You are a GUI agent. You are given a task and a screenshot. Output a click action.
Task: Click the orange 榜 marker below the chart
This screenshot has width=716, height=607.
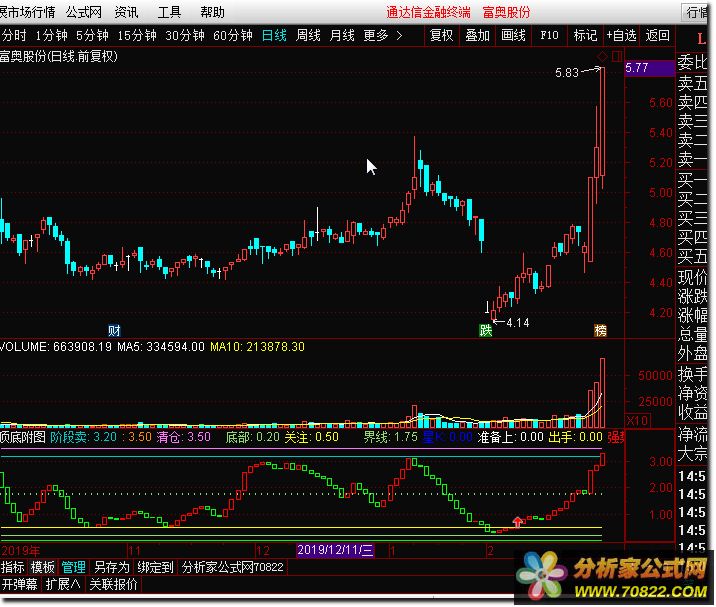pos(600,330)
